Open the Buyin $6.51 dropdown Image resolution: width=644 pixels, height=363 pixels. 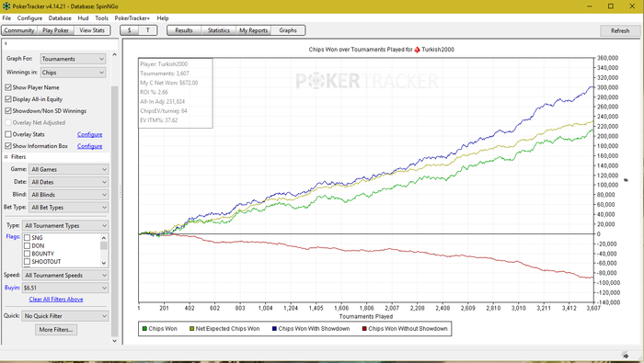coord(65,288)
